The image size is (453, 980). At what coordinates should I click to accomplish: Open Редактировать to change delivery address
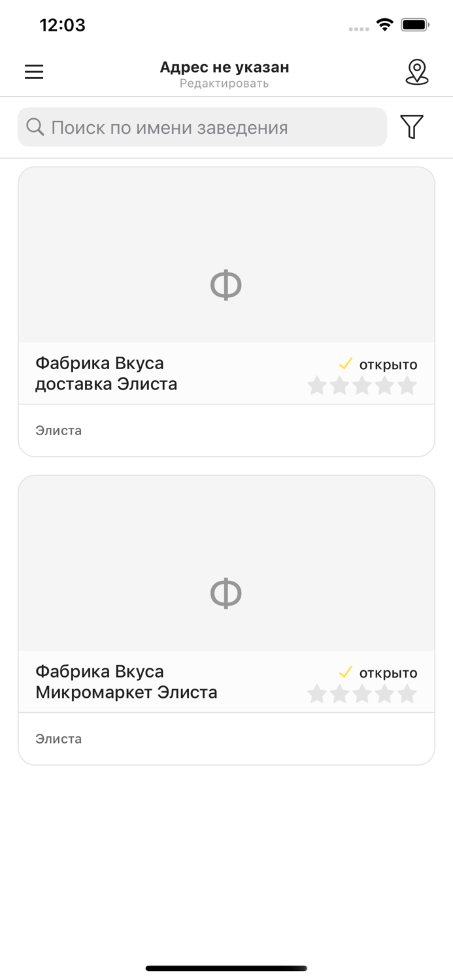(225, 83)
